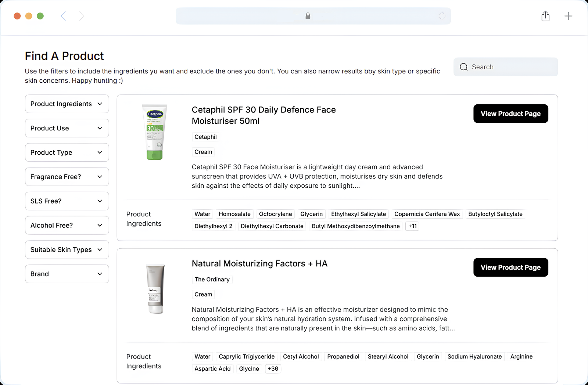Open the share icon in browser toolbar
The height and width of the screenshot is (385, 588).
click(545, 16)
